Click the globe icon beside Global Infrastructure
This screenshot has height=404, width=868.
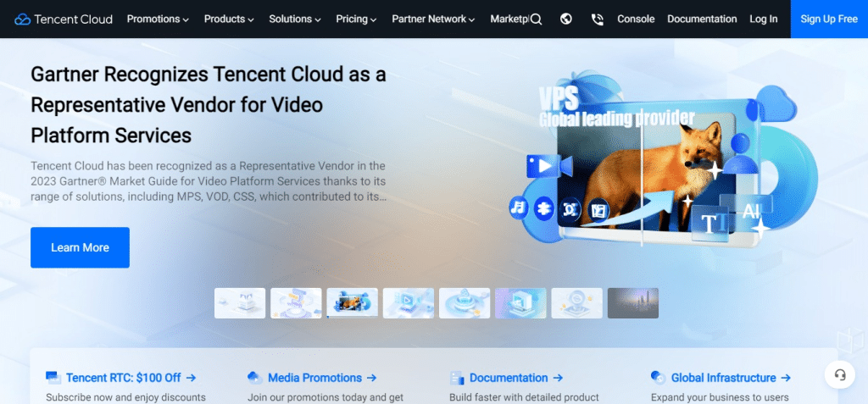[658, 378]
